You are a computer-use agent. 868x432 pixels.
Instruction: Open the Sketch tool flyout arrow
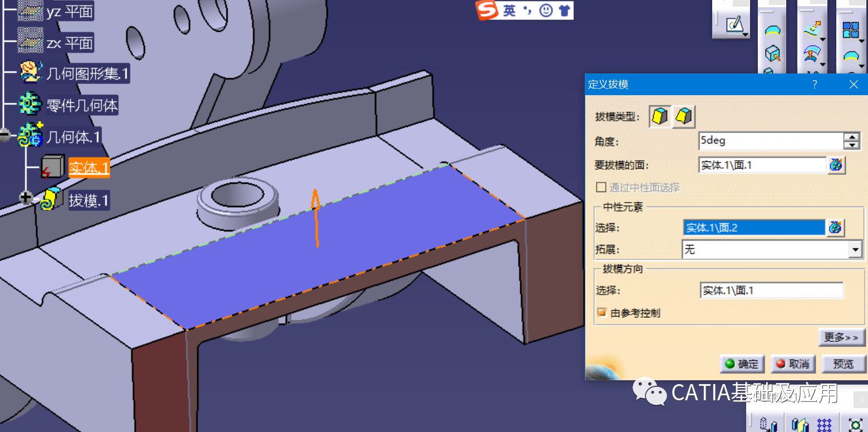click(745, 35)
